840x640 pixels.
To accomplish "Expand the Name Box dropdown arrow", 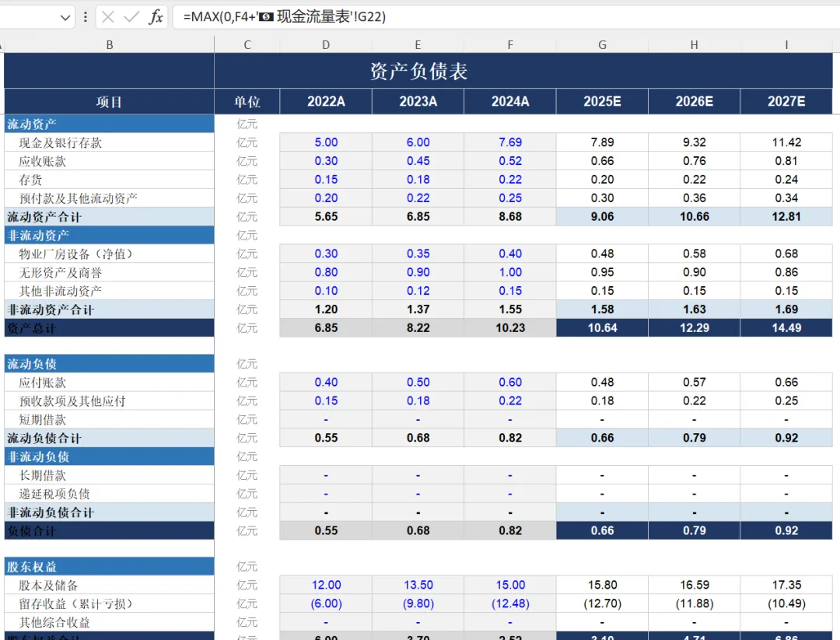I will pyautogui.click(x=65, y=18).
